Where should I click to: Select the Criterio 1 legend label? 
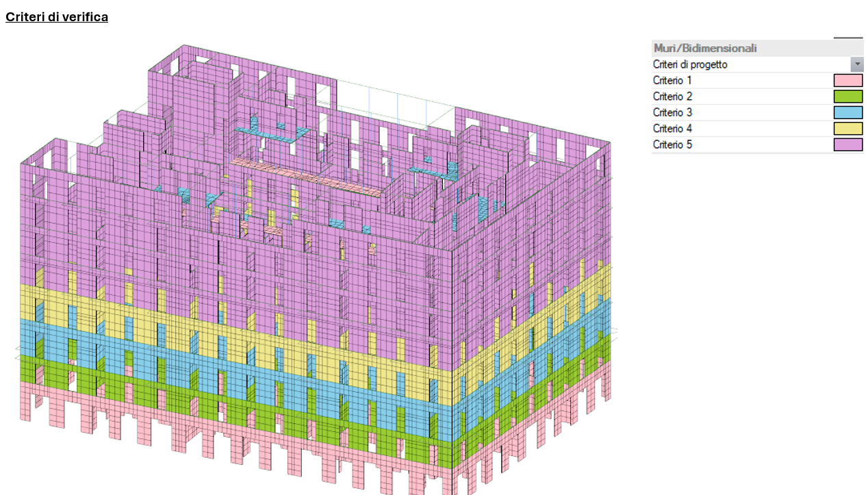pyautogui.click(x=672, y=81)
